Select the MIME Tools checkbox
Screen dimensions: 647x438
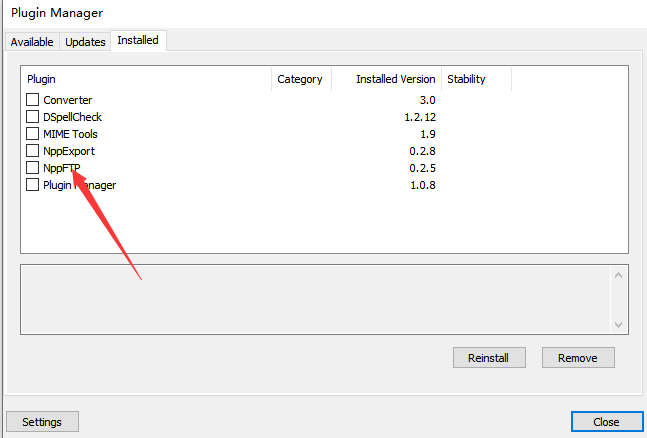pos(32,134)
